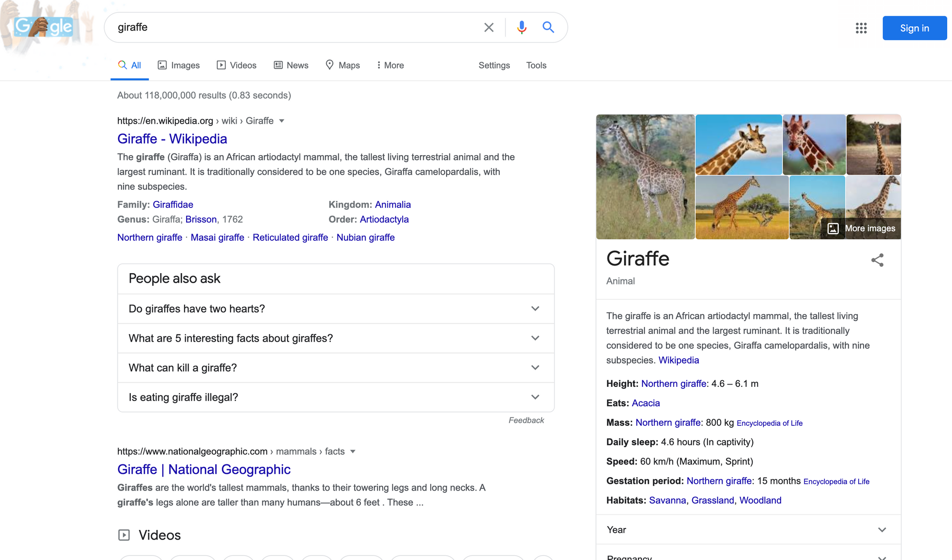The image size is (952, 560).
Task: Follow the Artiodactyla order link
Action: point(384,219)
